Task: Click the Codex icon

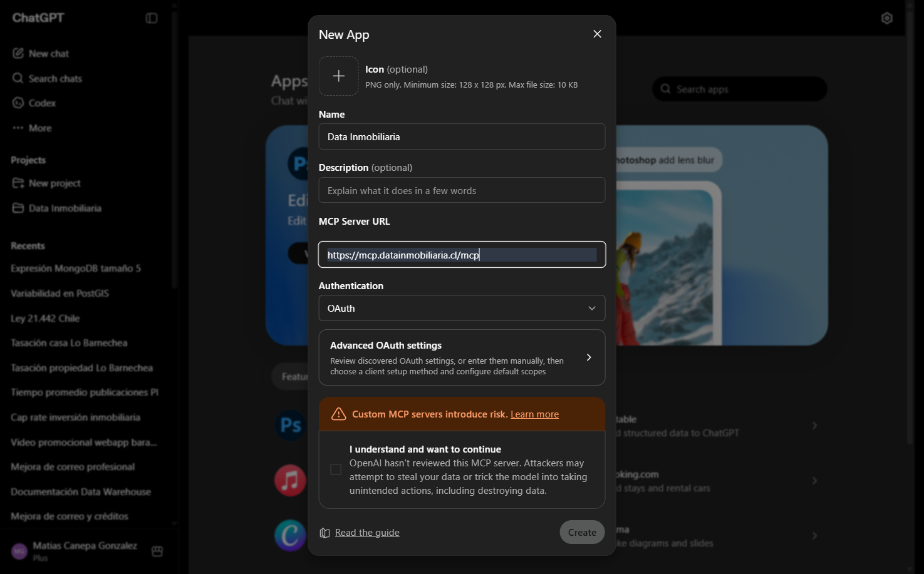Action: (x=18, y=103)
